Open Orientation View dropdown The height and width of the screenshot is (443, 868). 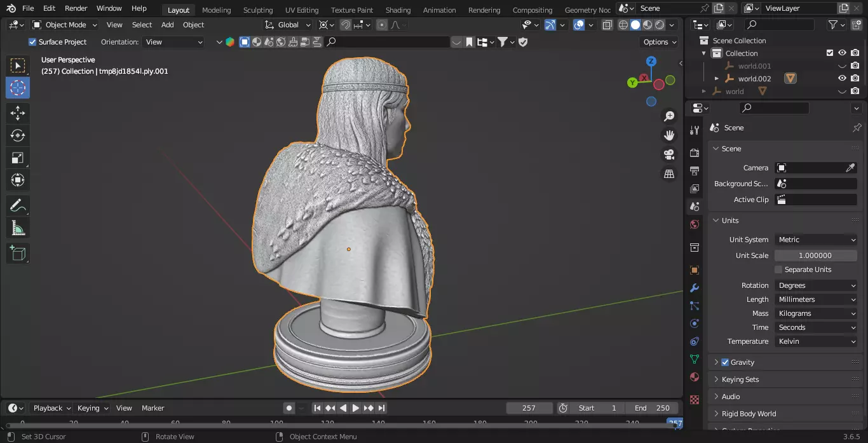[x=173, y=42]
